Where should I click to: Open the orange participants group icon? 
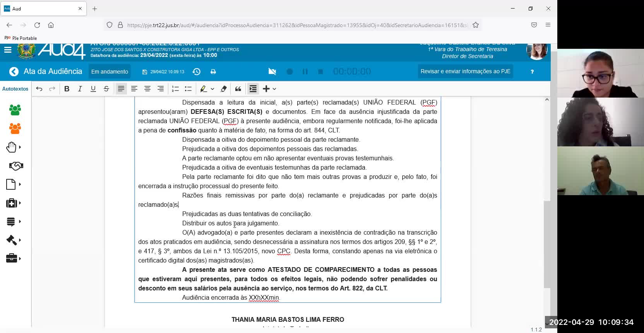(x=15, y=129)
